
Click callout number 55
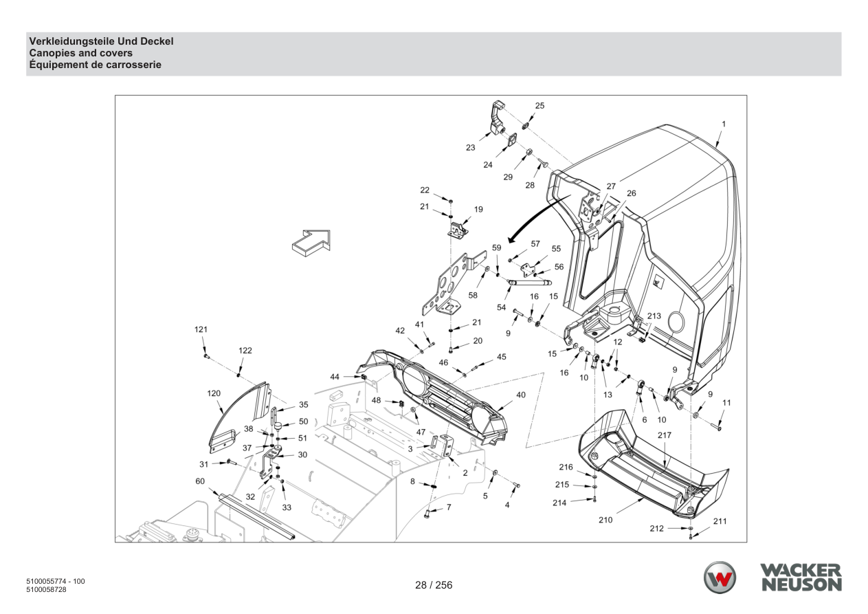click(x=556, y=249)
